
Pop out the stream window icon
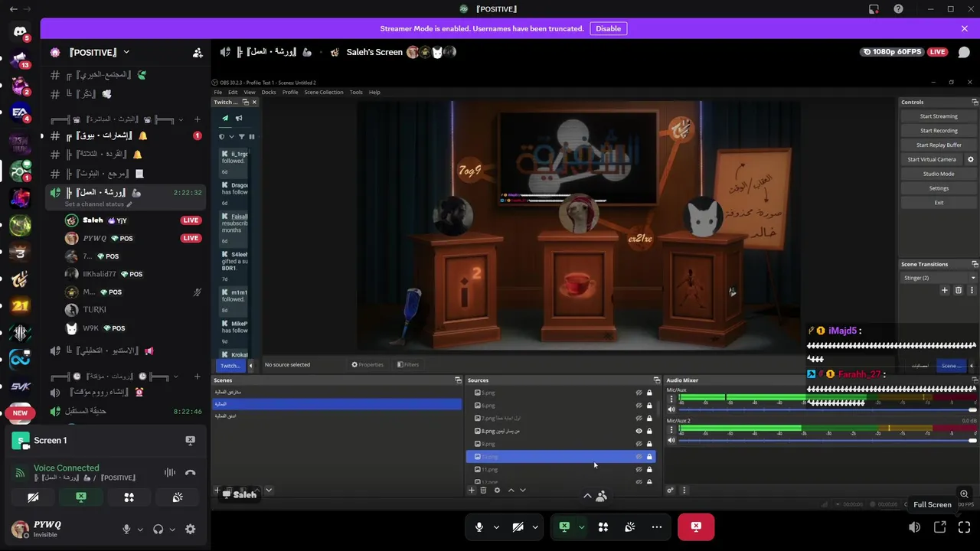tap(939, 527)
